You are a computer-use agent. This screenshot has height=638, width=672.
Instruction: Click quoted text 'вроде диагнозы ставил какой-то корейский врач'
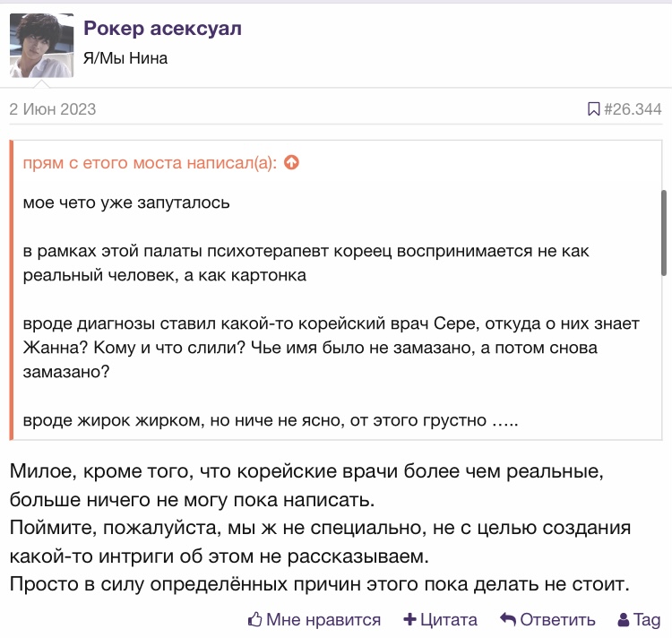click(226, 323)
